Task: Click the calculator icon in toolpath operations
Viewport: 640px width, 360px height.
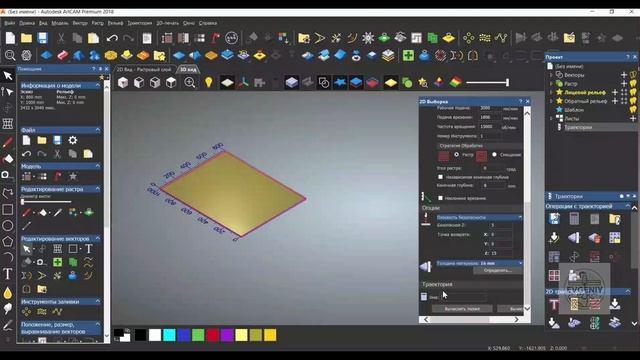Action: (574, 219)
